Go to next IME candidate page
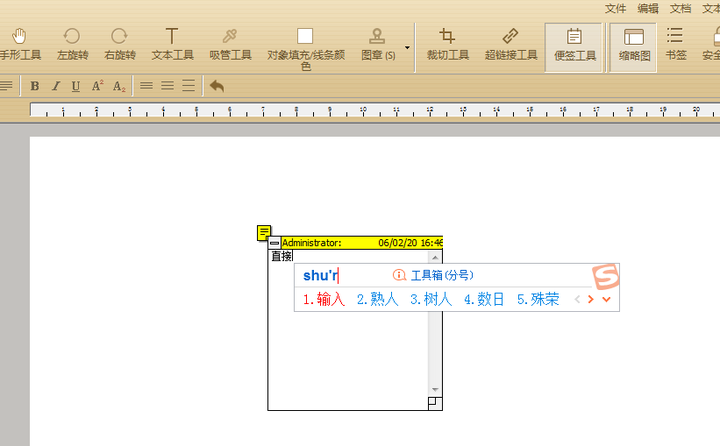The width and height of the screenshot is (720, 446). coord(591,299)
